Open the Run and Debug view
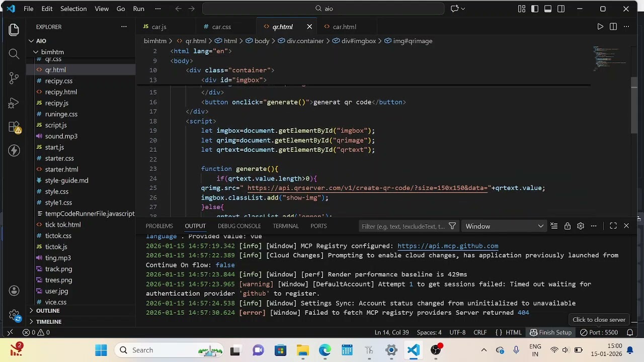This screenshot has width=644, height=362. click(x=14, y=102)
